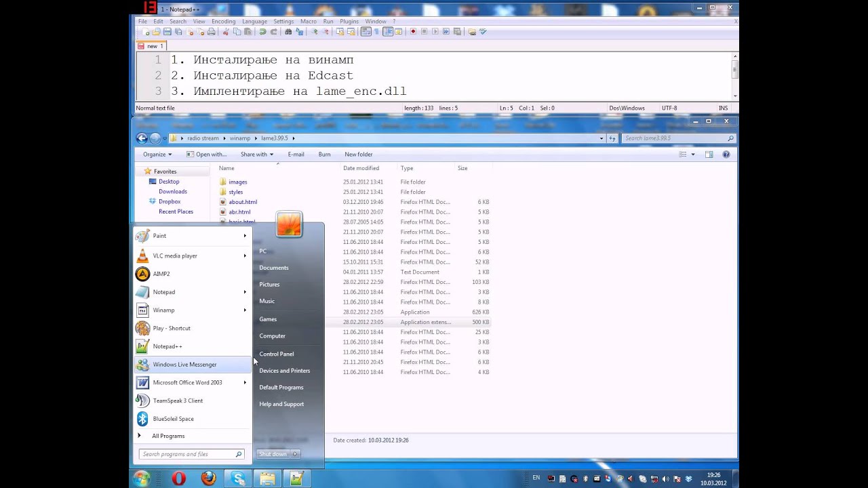
Task: Toggle show all characters pilcrow icon
Action: pos(376,32)
